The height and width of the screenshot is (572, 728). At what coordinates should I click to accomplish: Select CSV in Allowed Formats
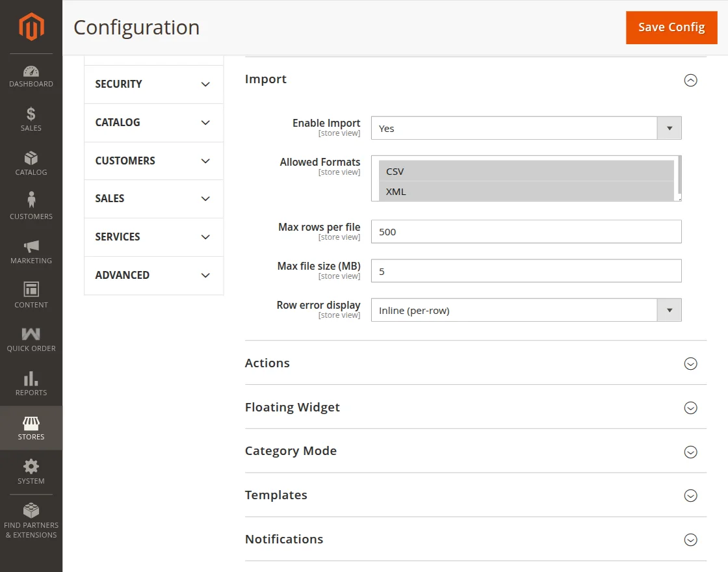(526, 172)
